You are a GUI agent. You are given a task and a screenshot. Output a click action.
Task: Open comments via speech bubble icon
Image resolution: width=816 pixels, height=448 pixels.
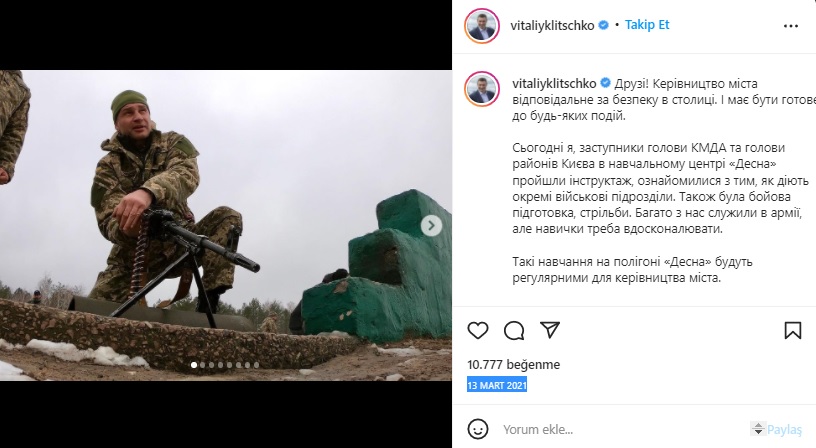pyautogui.click(x=514, y=330)
